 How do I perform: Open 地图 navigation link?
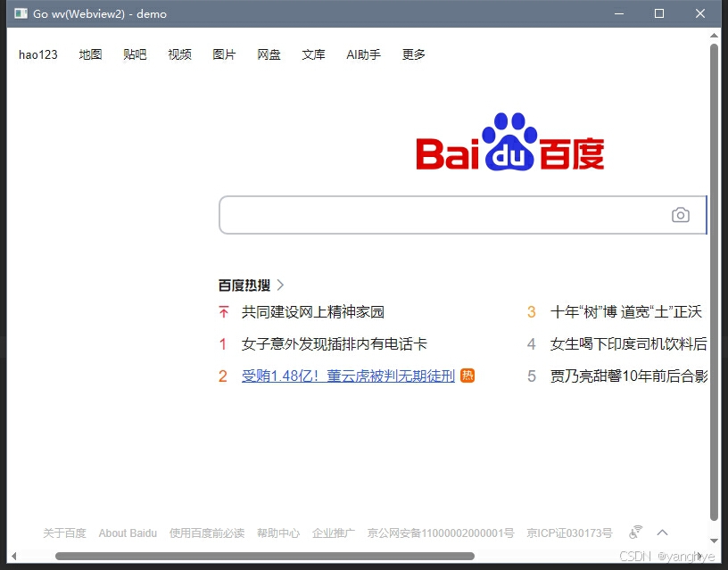point(90,54)
